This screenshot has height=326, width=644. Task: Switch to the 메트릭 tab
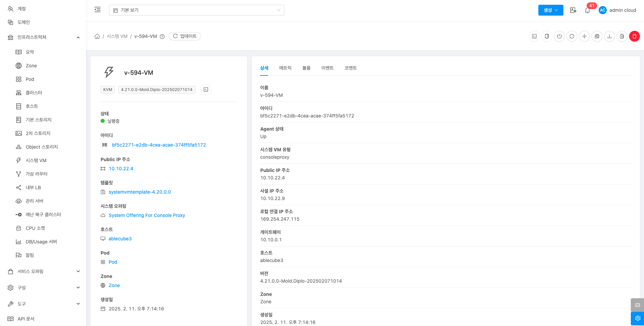285,68
